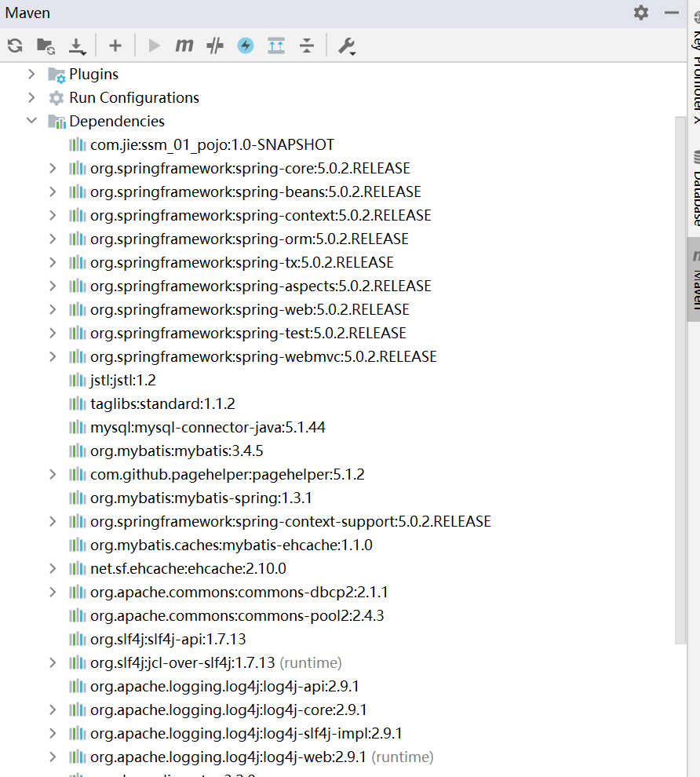The width and height of the screenshot is (700, 777).
Task: Expand jcl-over-slf4j dependency
Action: pos(53,663)
